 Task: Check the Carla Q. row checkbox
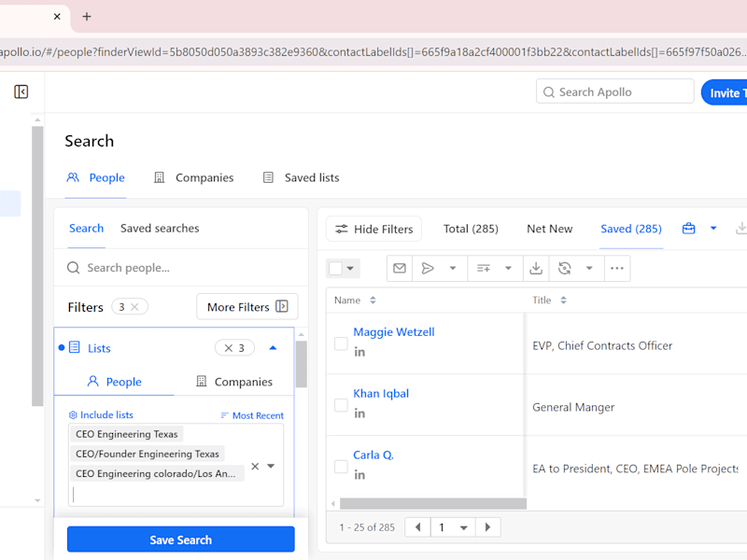click(341, 466)
